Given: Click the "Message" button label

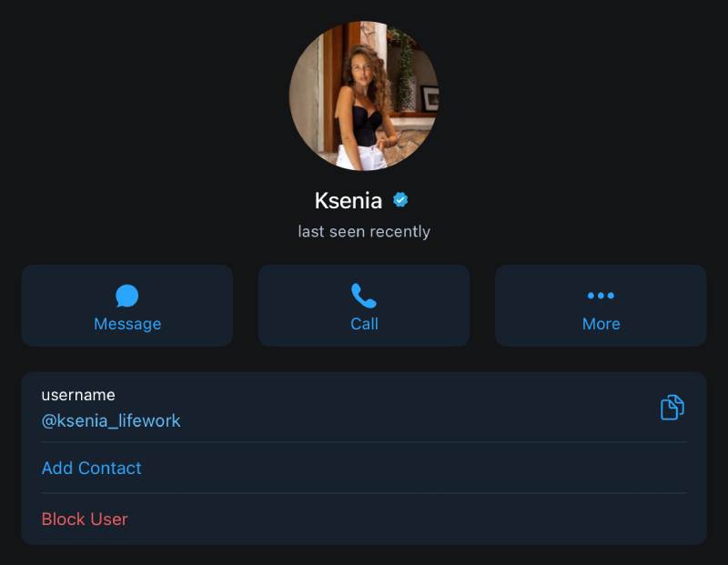Looking at the screenshot, I should tap(127, 324).
